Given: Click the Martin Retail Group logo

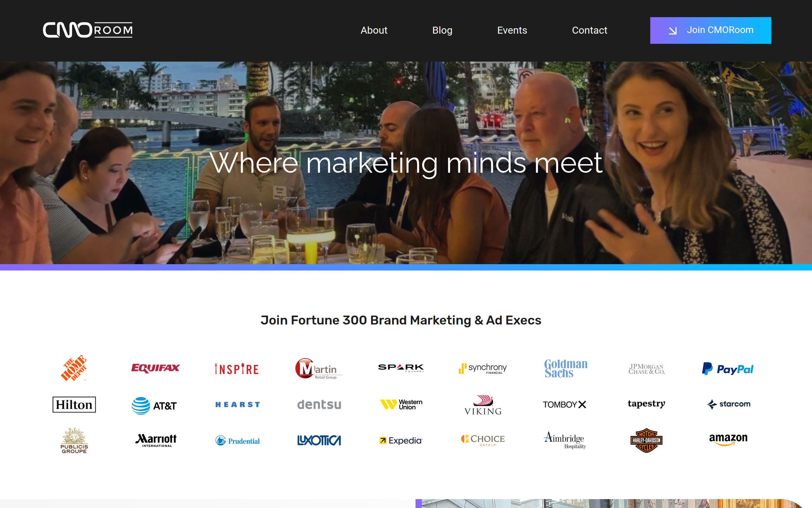Looking at the screenshot, I should [x=319, y=369].
